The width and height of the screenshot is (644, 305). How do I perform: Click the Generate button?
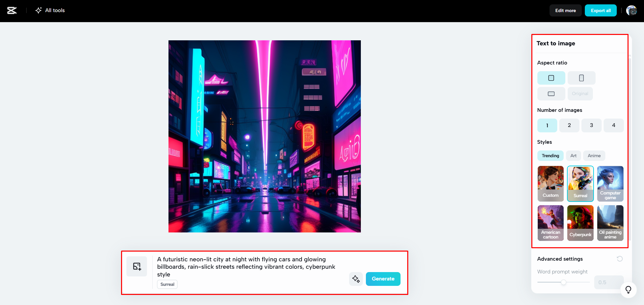tap(383, 279)
